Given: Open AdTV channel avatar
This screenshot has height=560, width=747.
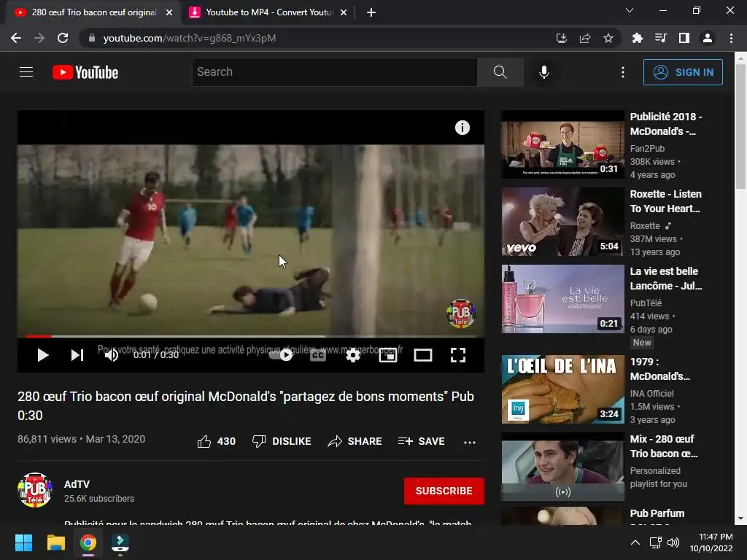Looking at the screenshot, I should 35,491.
